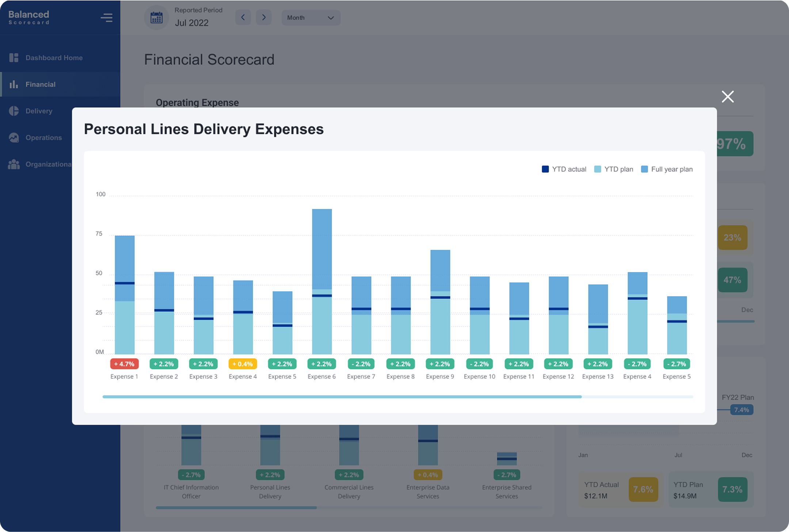Open the Month period dropdown

(310, 17)
